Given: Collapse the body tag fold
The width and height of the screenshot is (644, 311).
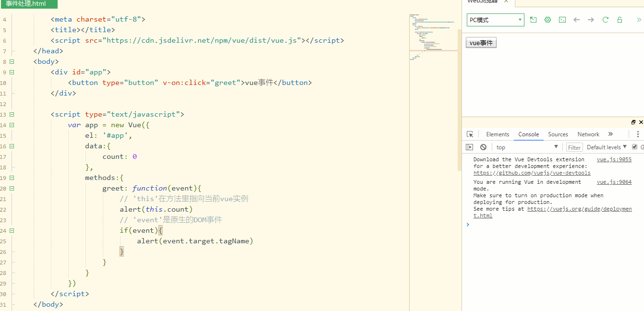Looking at the screenshot, I should 12,61.
